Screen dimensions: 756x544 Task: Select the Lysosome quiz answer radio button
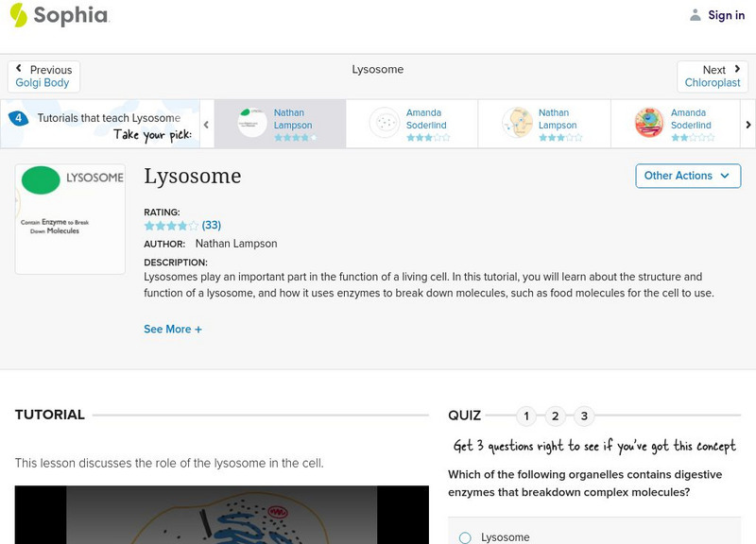465,537
